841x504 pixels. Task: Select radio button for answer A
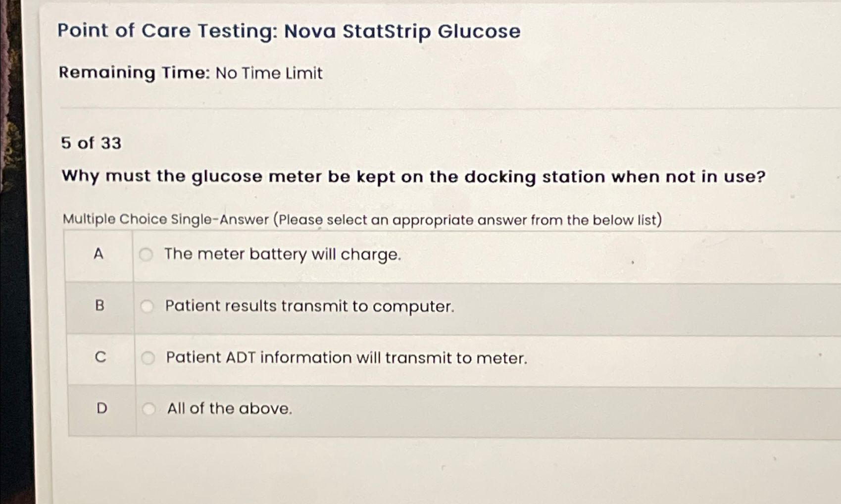point(146,254)
